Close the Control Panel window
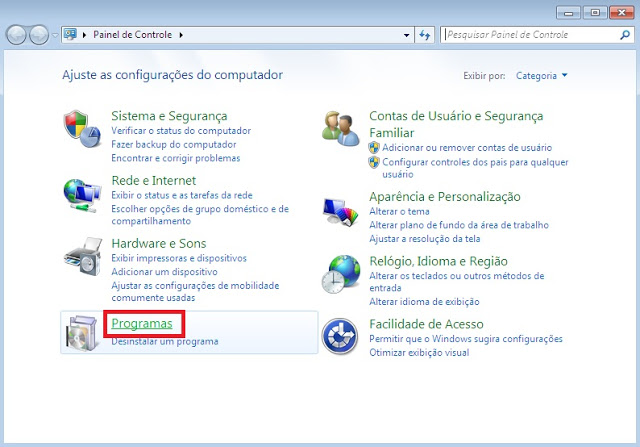This screenshot has width=640, height=447. 621,13
